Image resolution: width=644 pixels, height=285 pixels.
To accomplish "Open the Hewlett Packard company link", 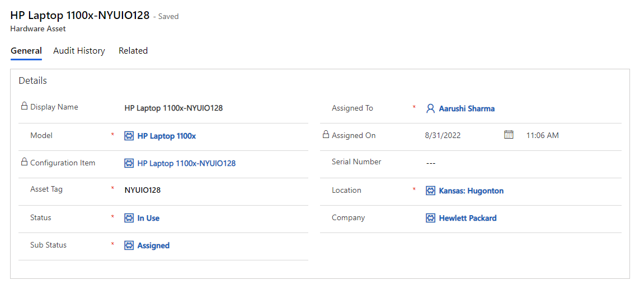I will point(468,218).
